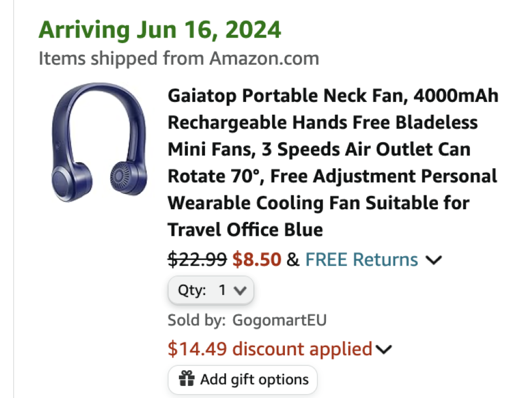Click the Arriving Jun 16, 2024 heading

(x=160, y=30)
